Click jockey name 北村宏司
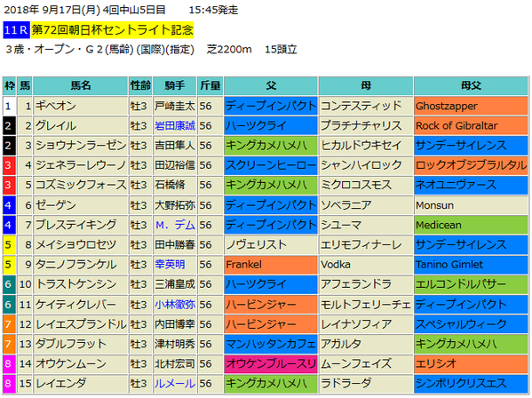 point(175,363)
